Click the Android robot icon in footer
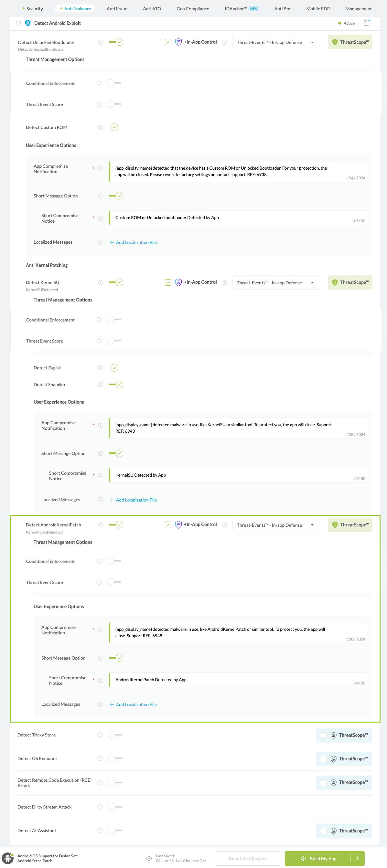The width and height of the screenshot is (387, 868). [x=8, y=858]
